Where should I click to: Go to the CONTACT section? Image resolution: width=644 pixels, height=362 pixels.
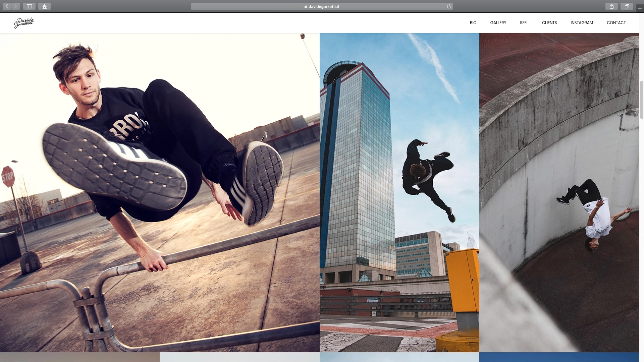616,23
